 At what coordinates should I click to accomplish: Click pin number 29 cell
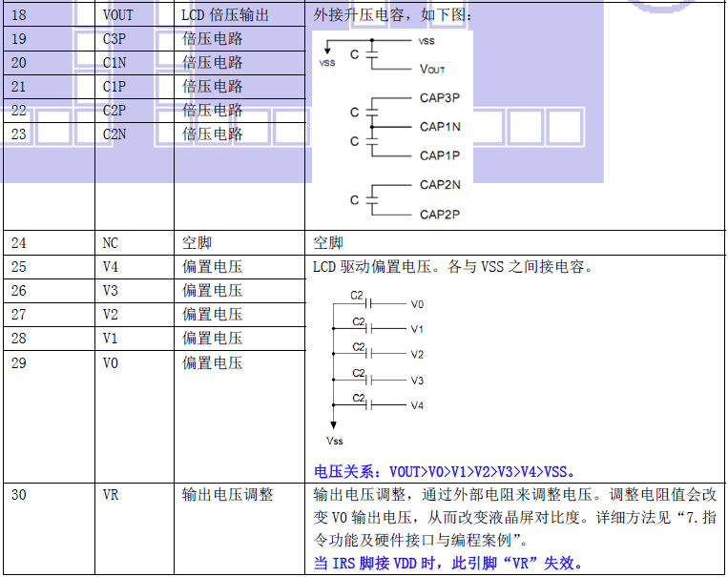pyautogui.click(x=49, y=417)
